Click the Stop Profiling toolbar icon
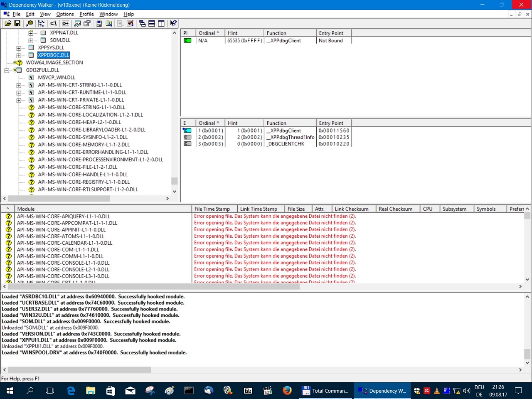532x399 pixels. click(x=131, y=23)
